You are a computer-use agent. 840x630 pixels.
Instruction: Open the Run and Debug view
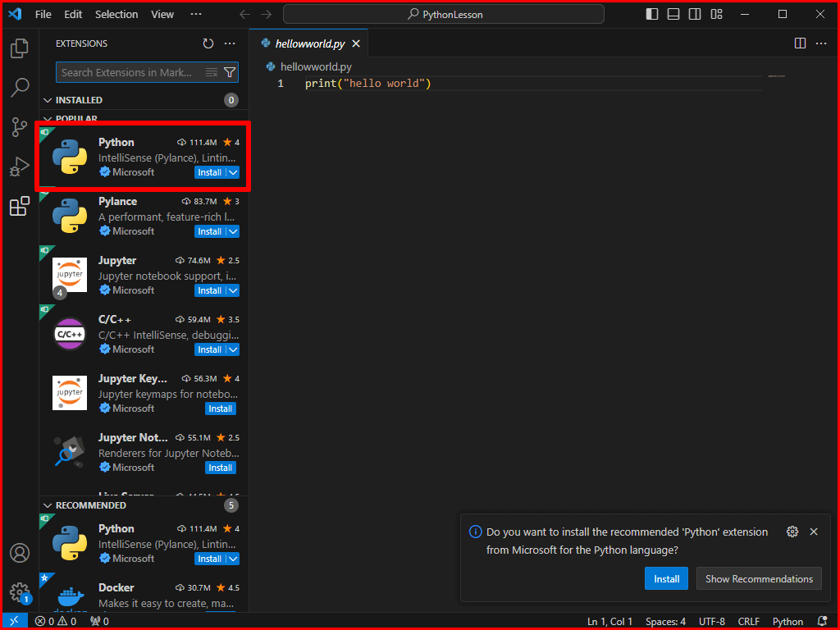click(x=20, y=167)
